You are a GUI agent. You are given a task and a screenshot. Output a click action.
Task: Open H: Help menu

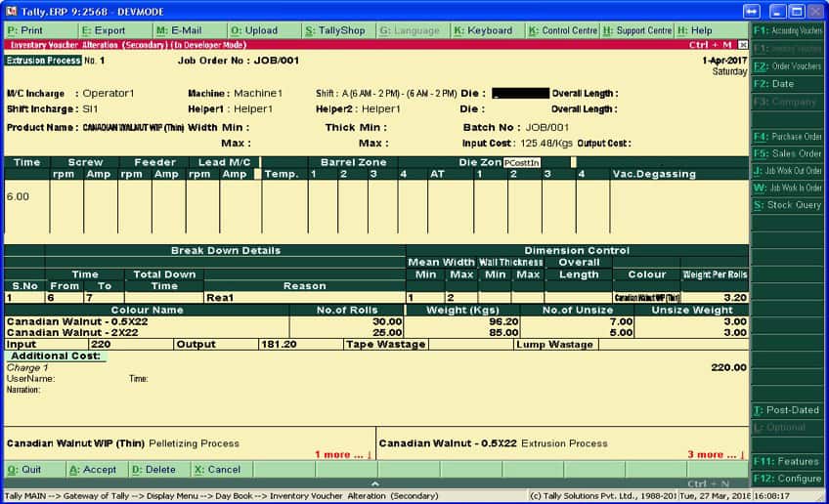pyautogui.click(x=712, y=30)
